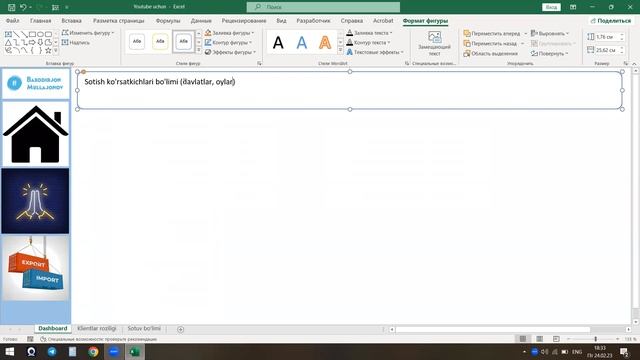The width and height of the screenshot is (640, 360).
Task: Click the Save icon in the title bar
Action: point(11,7)
